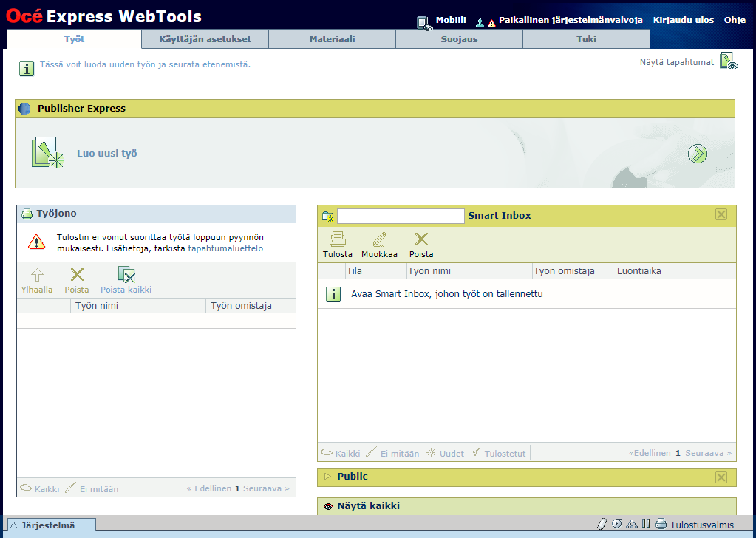Click the green arrow circle in Publisher Express
The height and width of the screenshot is (538, 756).
[x=697, y=154]
